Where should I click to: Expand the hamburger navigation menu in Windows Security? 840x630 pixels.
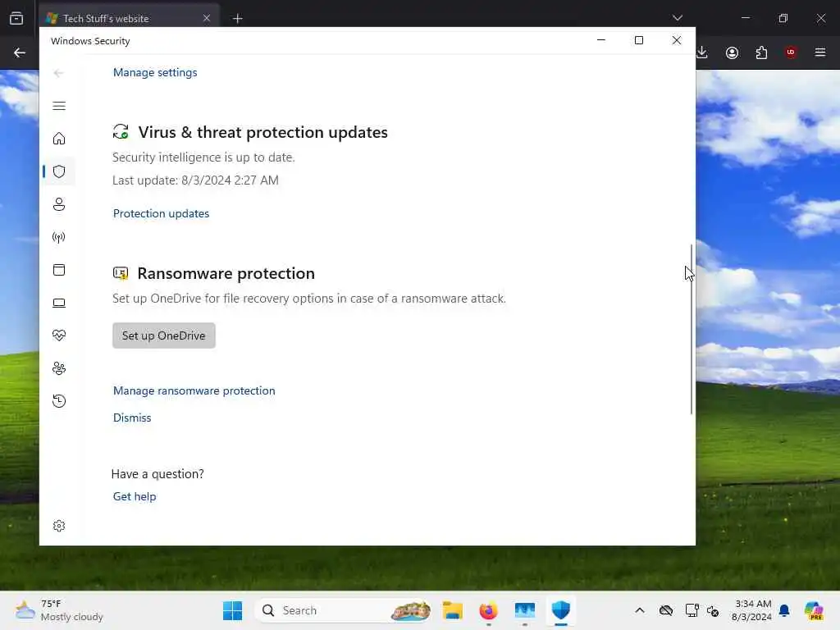59,106
